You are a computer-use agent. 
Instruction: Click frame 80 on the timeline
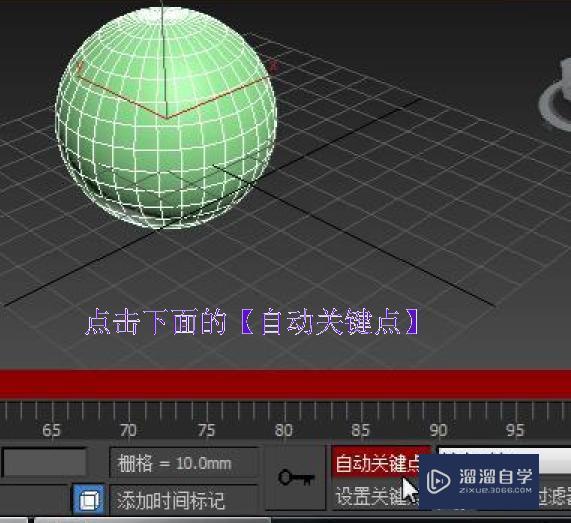283,430
